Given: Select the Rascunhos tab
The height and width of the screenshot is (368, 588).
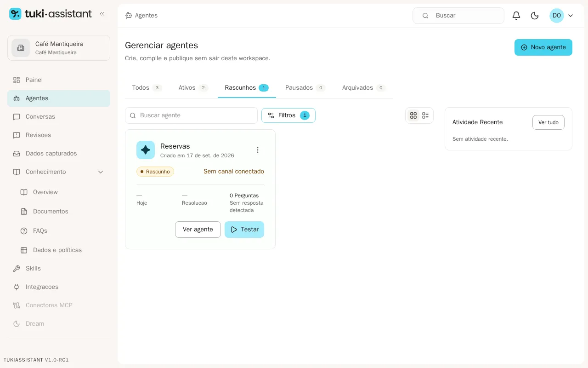Looking at the screenshot, I should pos(247,88).
